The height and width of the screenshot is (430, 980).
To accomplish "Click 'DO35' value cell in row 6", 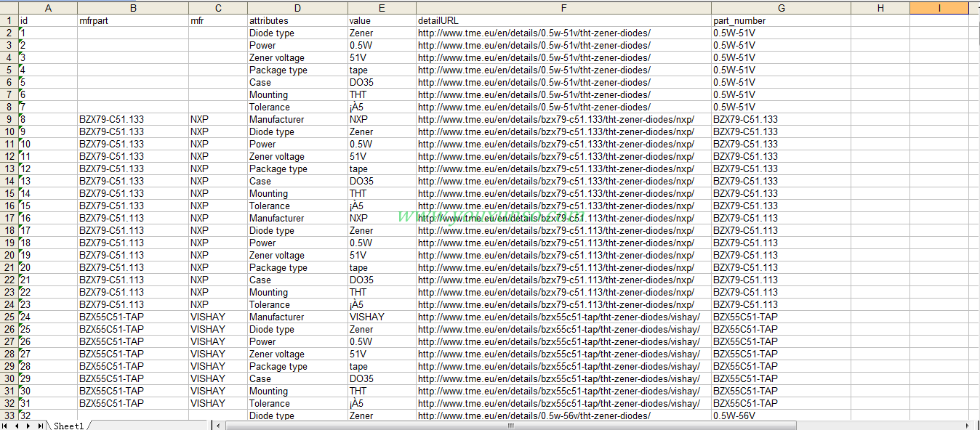I will (382, 83).
